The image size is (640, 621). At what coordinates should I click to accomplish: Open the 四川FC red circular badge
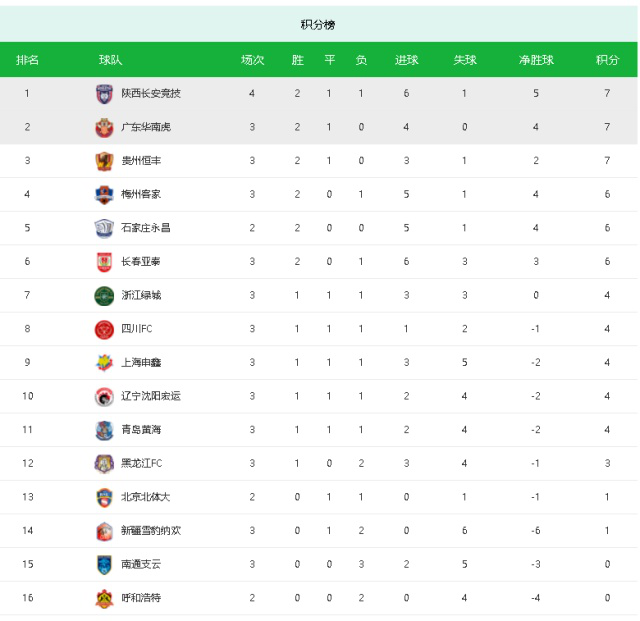point(104,329)
